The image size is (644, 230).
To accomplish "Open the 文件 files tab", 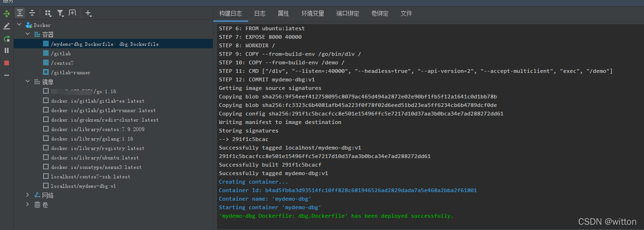I will tap(406, 13).
